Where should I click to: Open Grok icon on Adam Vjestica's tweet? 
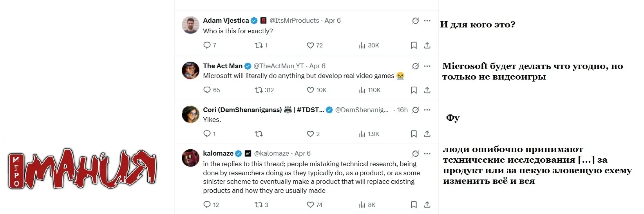coord(415,21)
